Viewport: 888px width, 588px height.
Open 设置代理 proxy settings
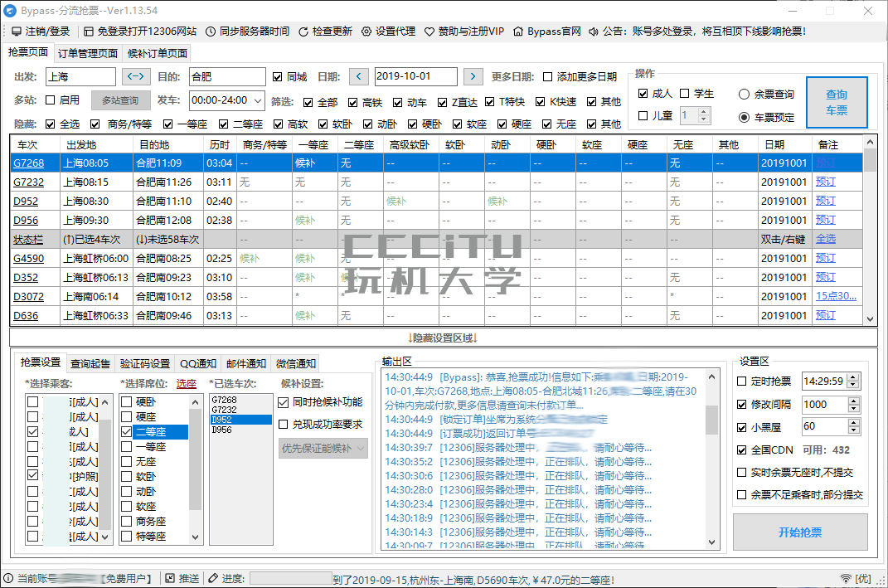click(x=367, y=32)
